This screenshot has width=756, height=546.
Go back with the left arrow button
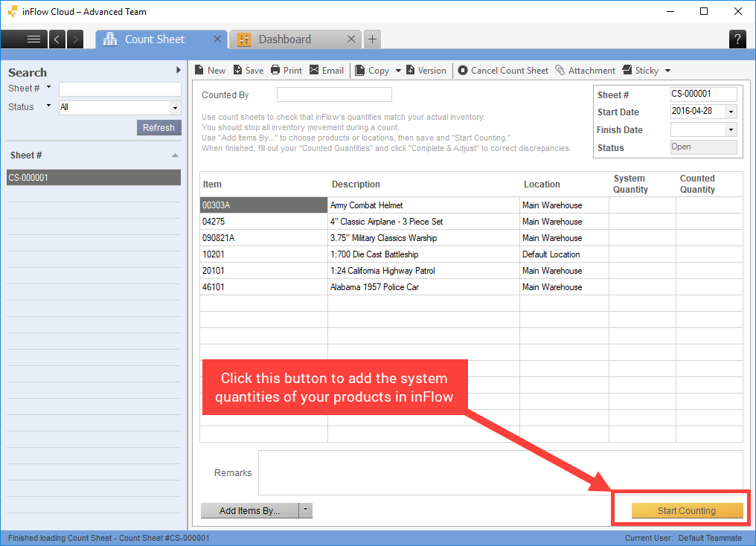pyautogui.click(x=57, y=39)
